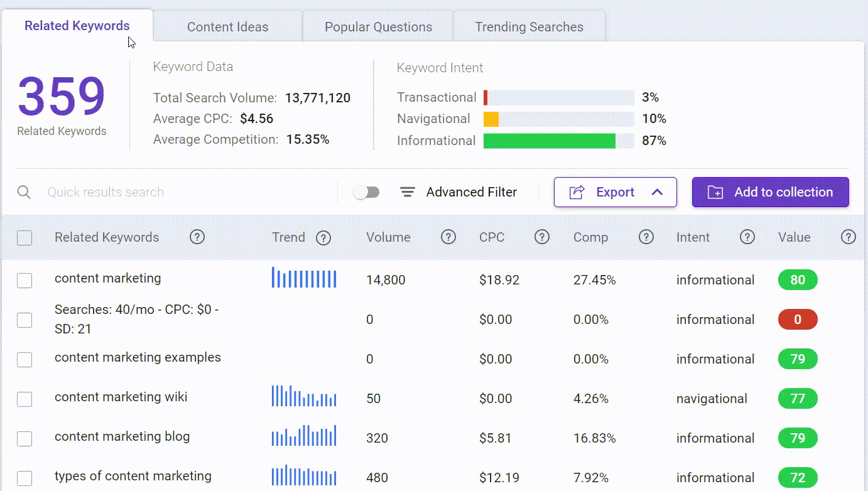868x491 pixels.
Task: Toggle the switch beside Advanced Filter
Action: coord(366,192)
